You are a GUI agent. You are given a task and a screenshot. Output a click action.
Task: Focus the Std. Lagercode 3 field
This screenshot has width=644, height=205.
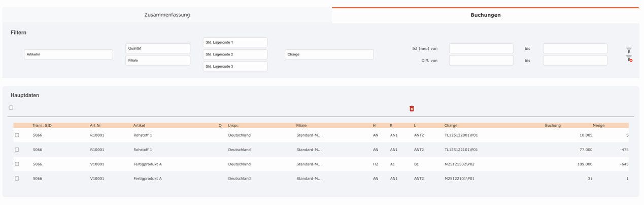[235, 67]
